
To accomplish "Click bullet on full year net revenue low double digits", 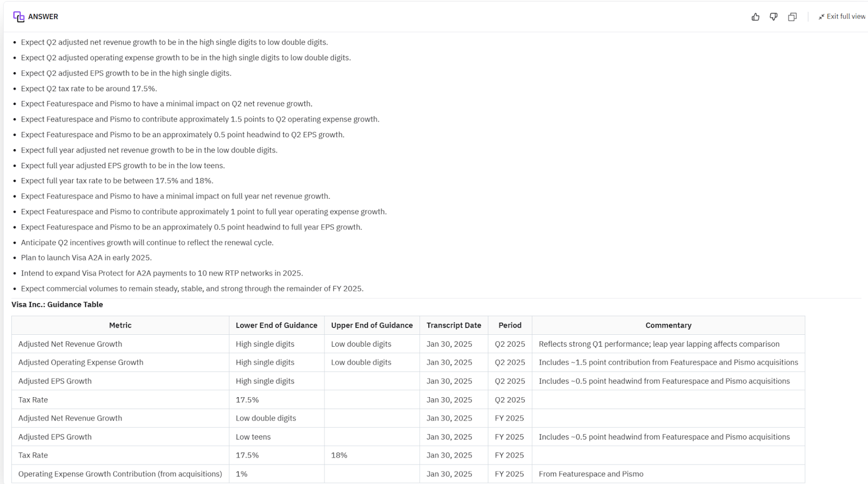I will (x=149, y=150).
